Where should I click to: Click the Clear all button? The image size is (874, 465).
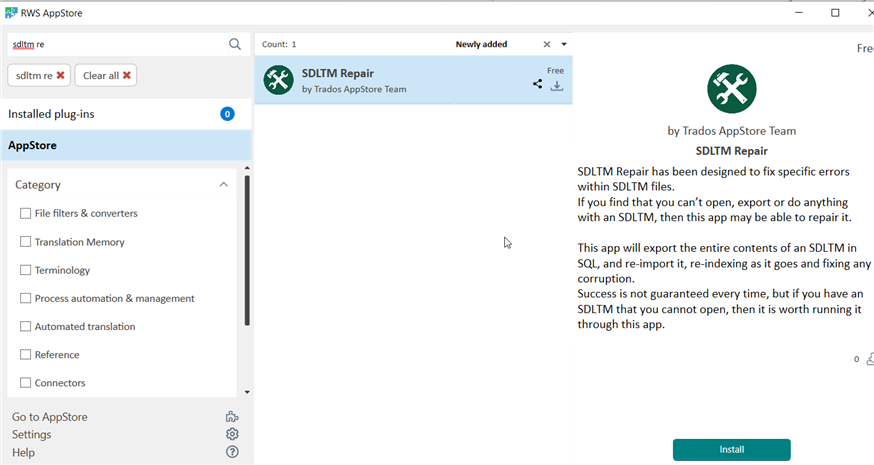click(107, 76)
